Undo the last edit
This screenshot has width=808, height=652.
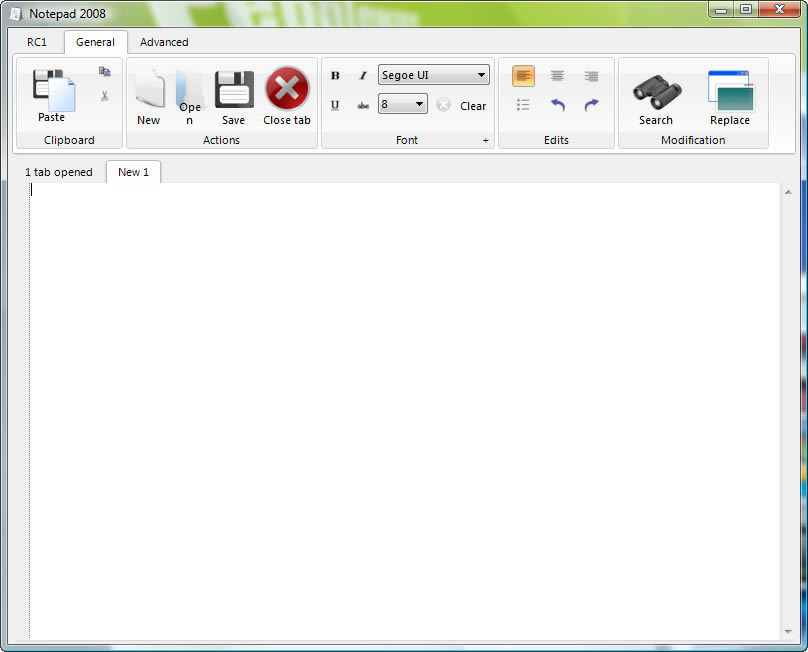coord(558,105)
